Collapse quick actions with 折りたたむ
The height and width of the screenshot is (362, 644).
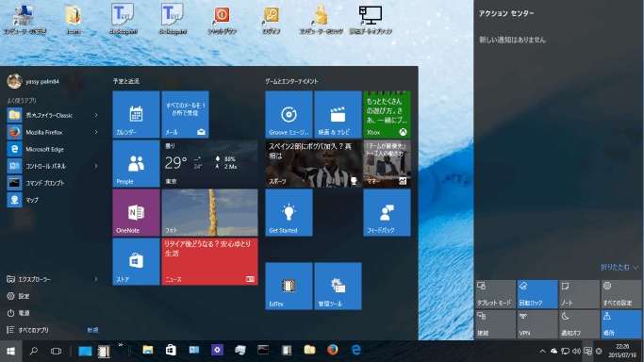(619, 267)
